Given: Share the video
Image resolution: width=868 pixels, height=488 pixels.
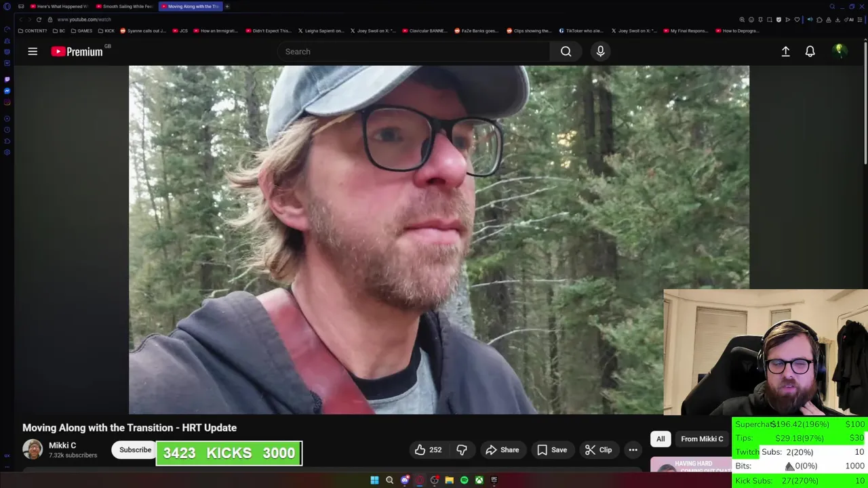Looking at the screenshot, I should [502, 450].
